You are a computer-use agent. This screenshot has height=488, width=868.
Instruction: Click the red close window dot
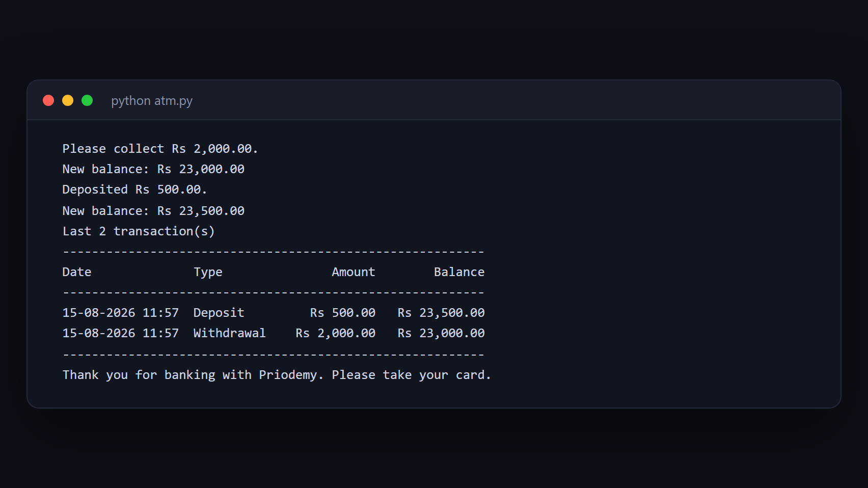(x=48, y=100)
